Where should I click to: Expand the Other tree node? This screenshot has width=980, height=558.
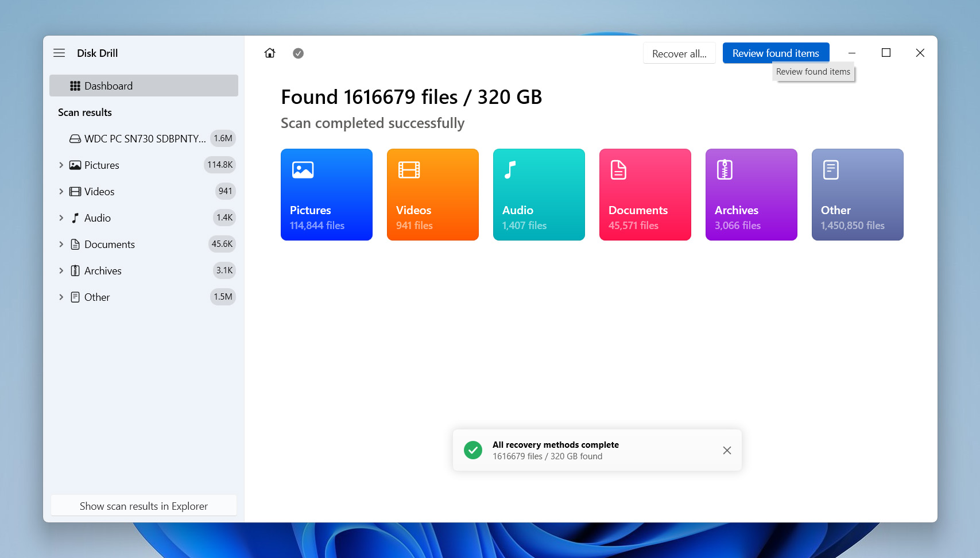pyautogui.click(x=61, y=297)
